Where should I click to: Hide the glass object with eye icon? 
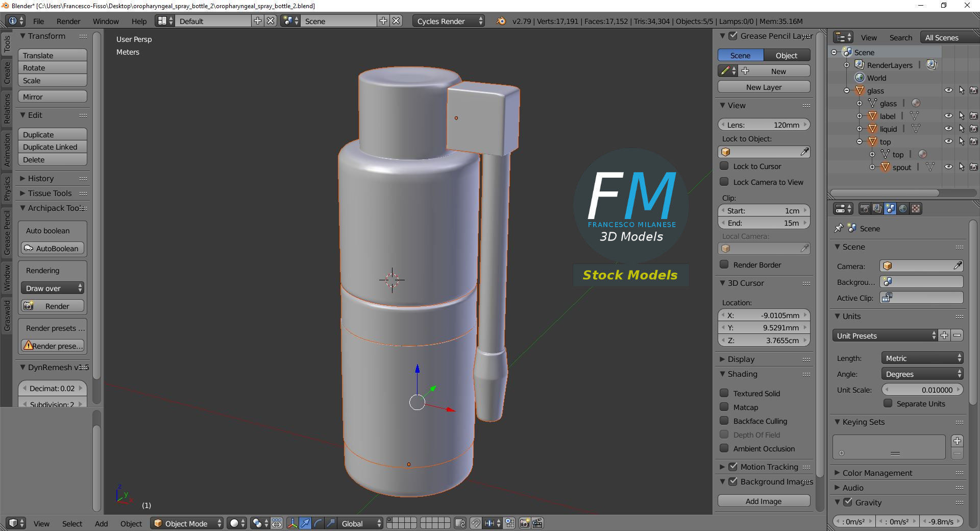point(948,90)
